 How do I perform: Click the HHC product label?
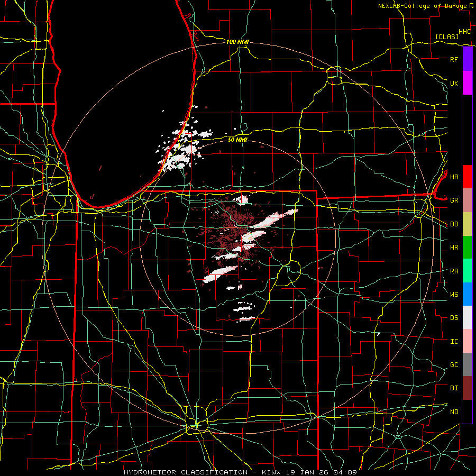(464, 32)
